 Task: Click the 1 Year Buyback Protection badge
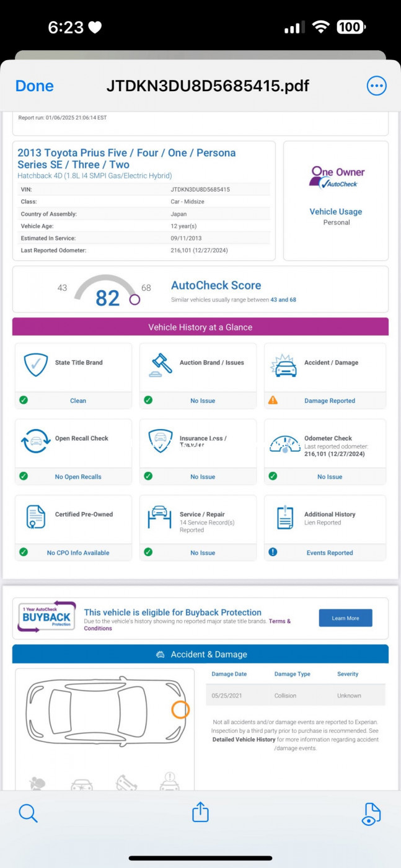tap(47, 617)
